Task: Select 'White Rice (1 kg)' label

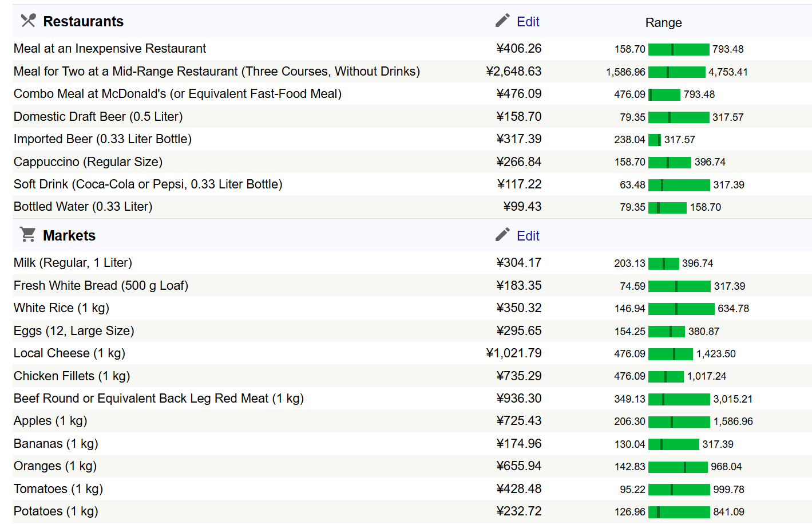Action: [61, 308]
